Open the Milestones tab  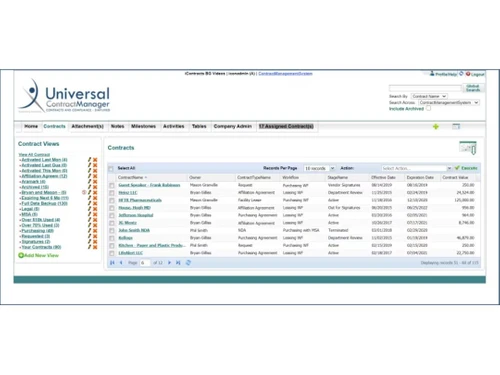coord(143,126)
